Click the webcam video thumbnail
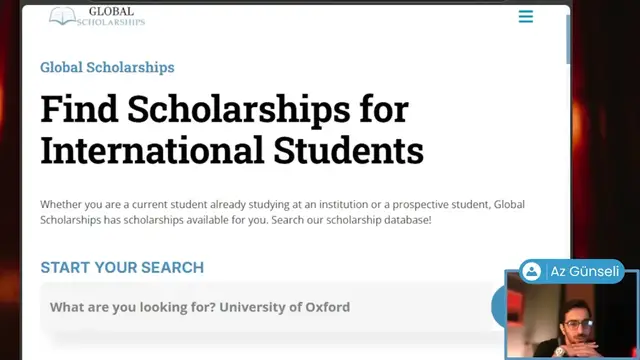Viewport: 640px width, 360px height. (x=571, y=315)
